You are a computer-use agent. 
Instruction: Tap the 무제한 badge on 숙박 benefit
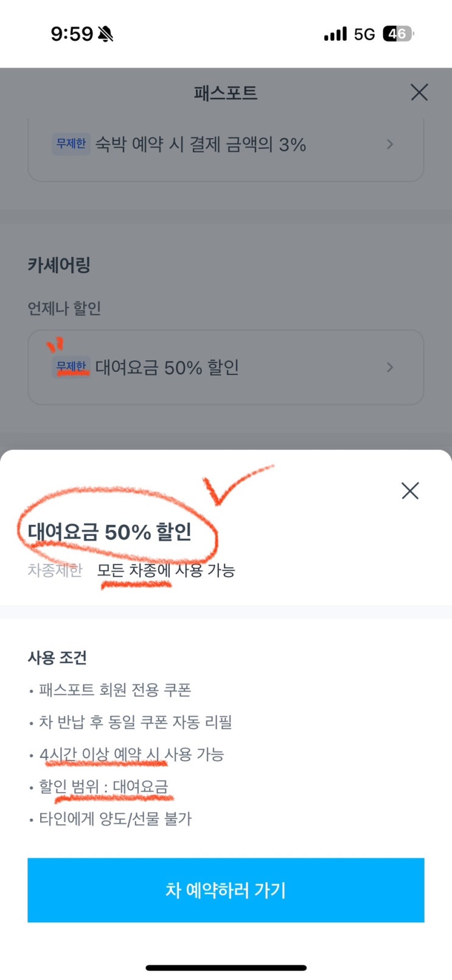[x=71, y=144]
